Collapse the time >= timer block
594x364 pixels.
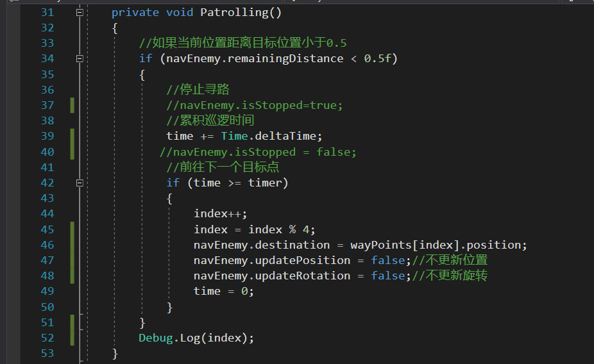80,183
